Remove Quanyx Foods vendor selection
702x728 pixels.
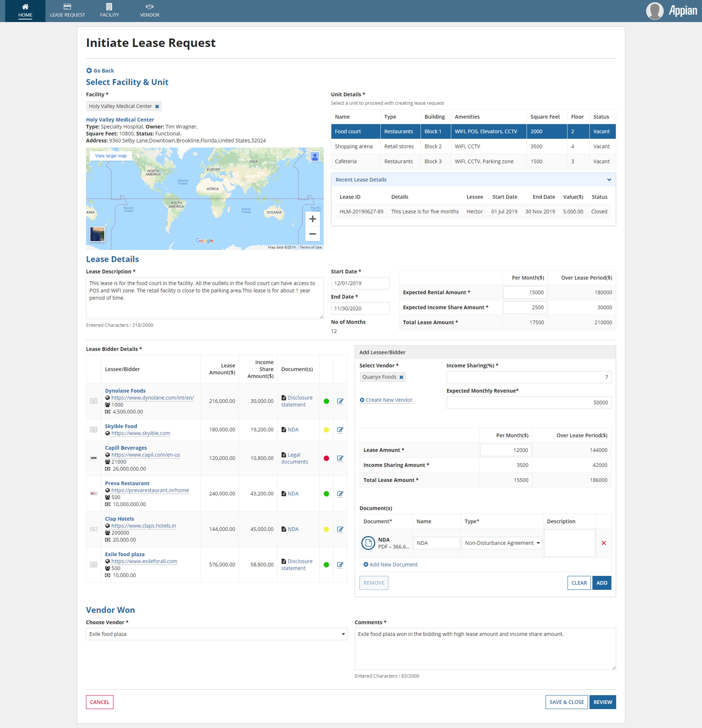(401, 377)
